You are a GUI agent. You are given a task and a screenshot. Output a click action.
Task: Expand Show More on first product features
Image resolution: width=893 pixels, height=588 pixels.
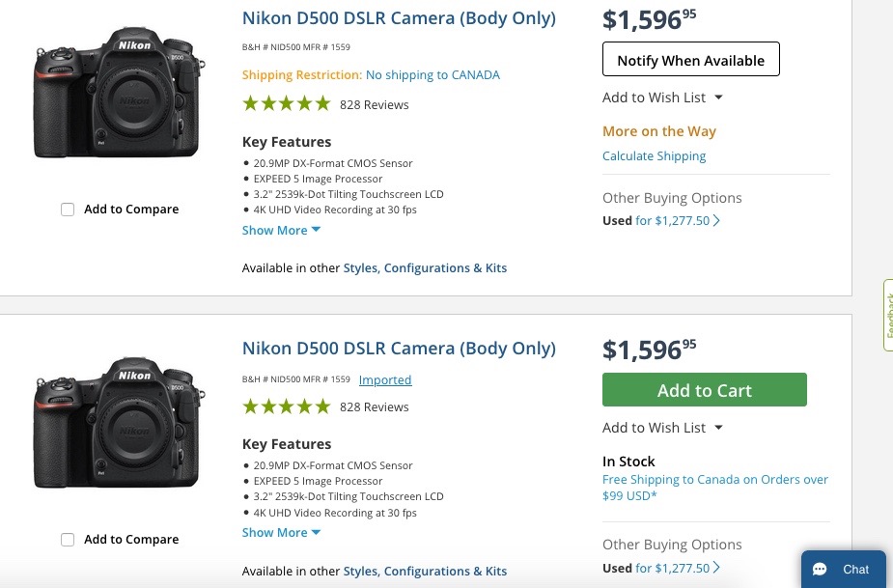(x=281, y=231)
